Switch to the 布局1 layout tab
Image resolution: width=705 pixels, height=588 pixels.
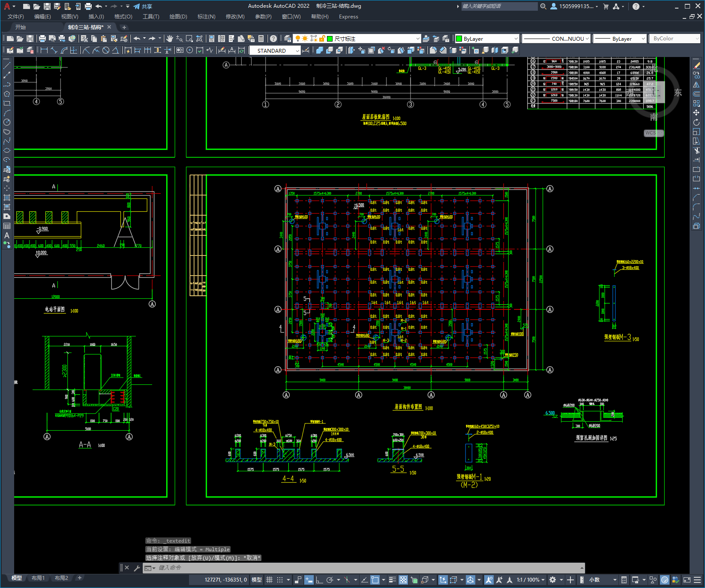pos(38,578)
